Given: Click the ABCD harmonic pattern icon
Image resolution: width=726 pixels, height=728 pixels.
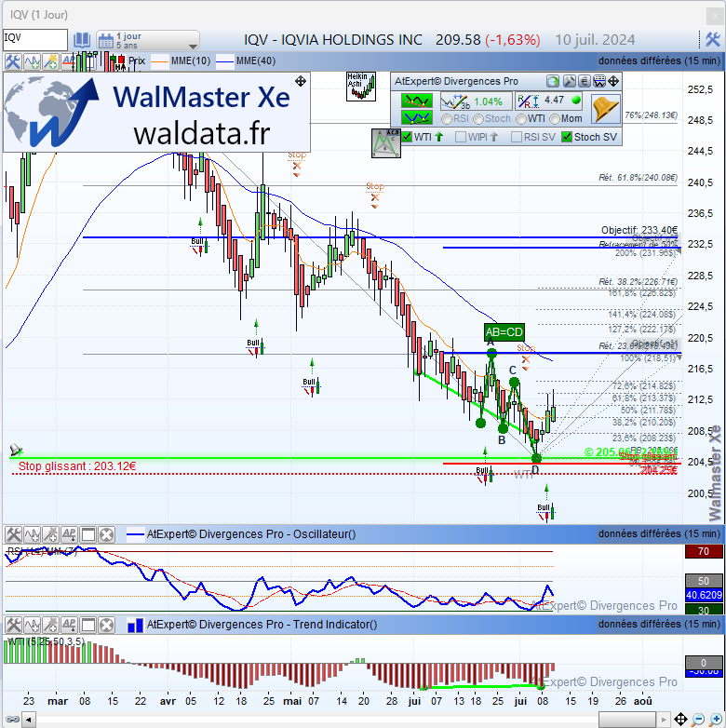Looking at the screenshot, I should coord(385,143).
